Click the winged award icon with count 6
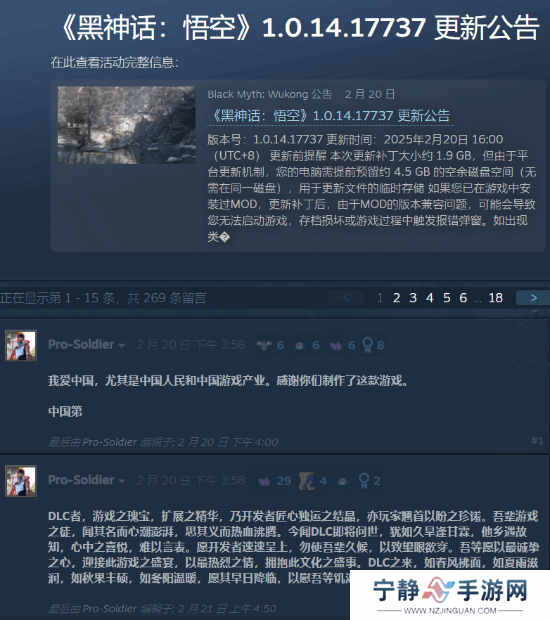The image size is (550, 620). click(264, 345)
